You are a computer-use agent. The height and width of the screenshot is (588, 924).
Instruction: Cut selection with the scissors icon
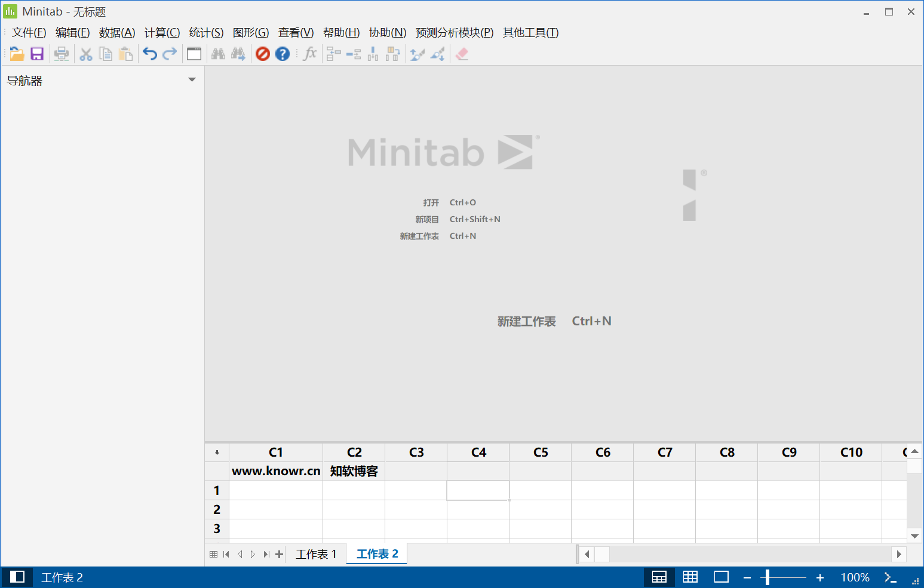[x=86, y=54]
